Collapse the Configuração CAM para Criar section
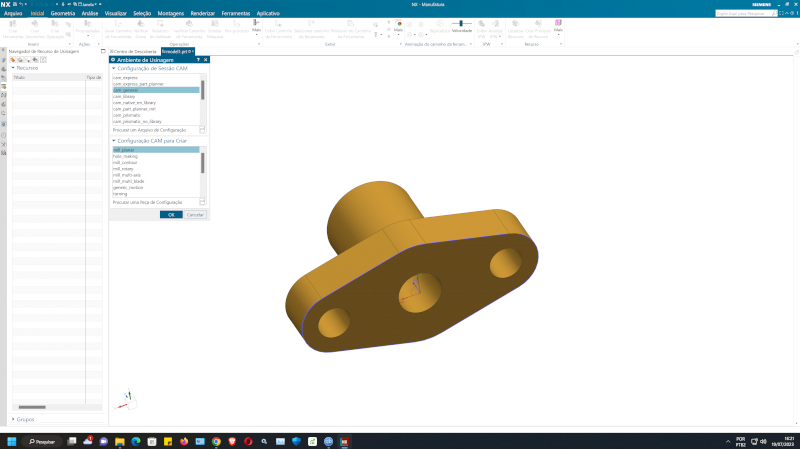 [114, 141]
